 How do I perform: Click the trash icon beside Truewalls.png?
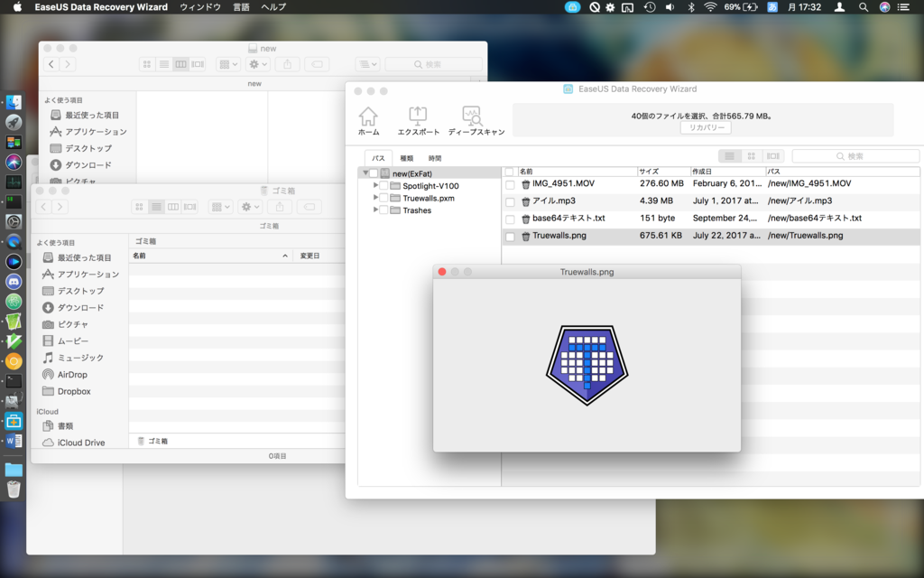pyautogui.click(x=526, y=237)
